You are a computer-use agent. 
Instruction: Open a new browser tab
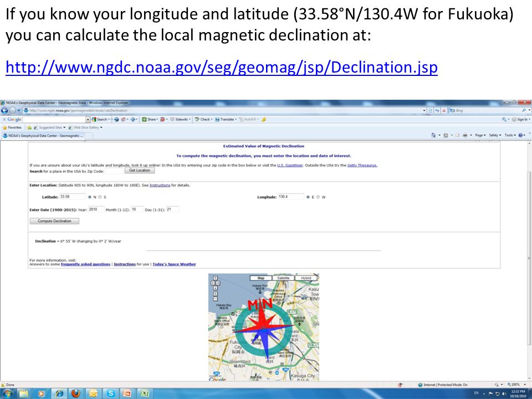89,136
